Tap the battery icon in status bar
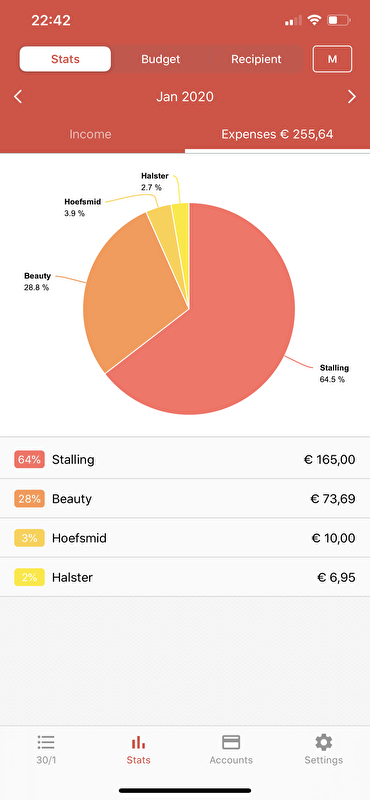This screenshot has height=800, width=370. (x=339, y=20)
